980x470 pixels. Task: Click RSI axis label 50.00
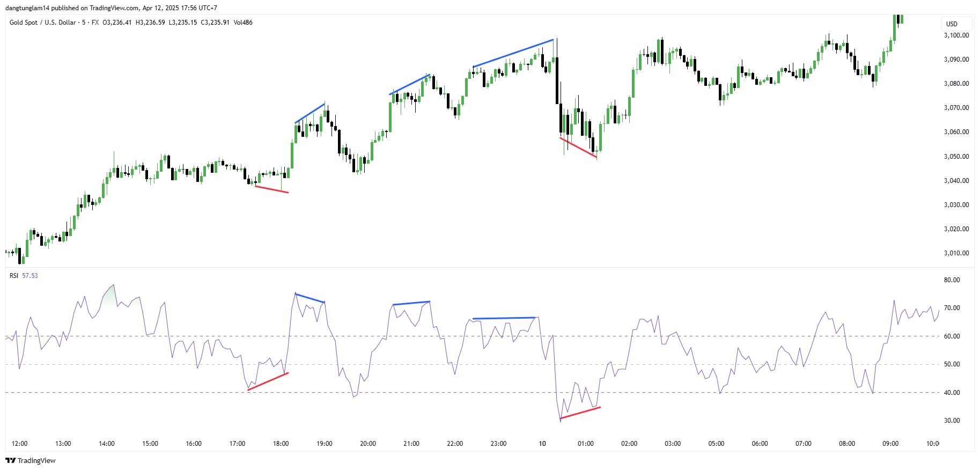coord(952,364)
